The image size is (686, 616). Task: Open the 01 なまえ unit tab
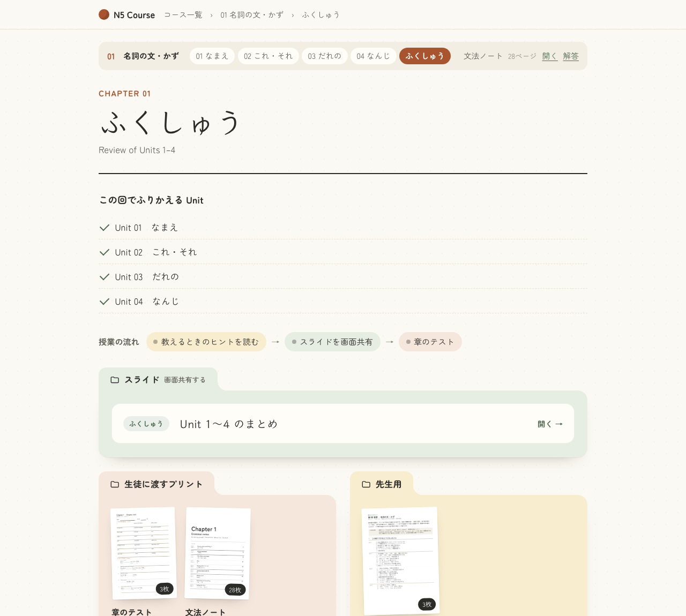coord(212,56)
